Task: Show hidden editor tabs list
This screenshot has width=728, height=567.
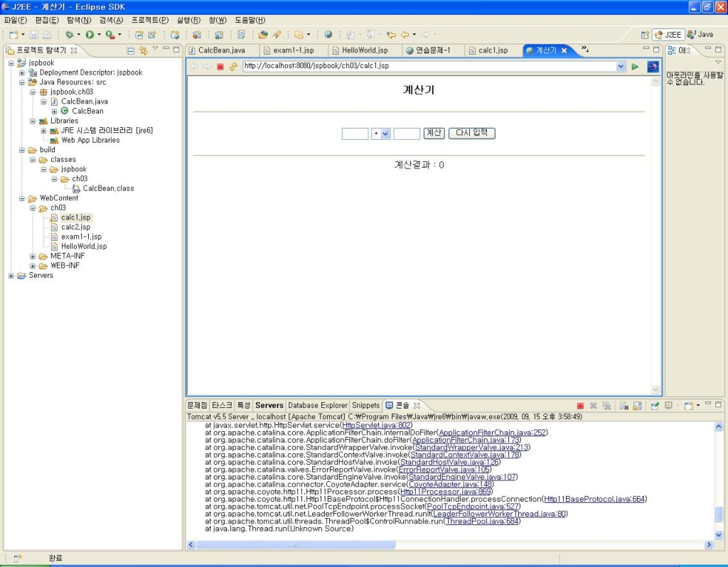Action: click(585, 49)
